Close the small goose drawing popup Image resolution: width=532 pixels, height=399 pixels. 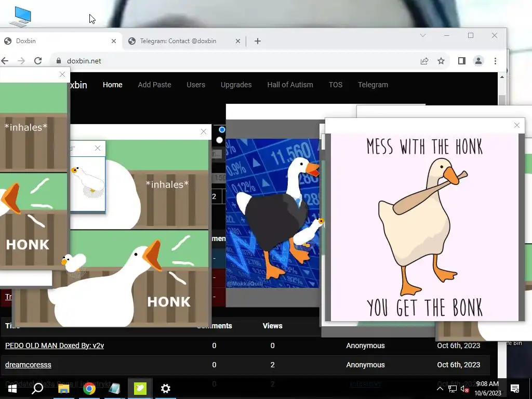98,148
